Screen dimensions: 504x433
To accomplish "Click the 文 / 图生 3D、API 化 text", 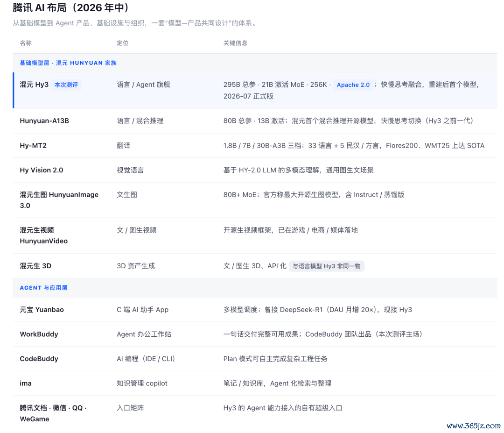I will tap(255, 266).
